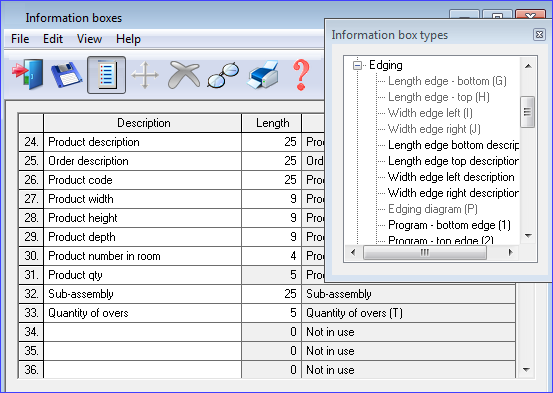This screenshot has height=393, width=553.
Task: Click the row 32 Sub-assembly header number
Action: tap(31, 294)
